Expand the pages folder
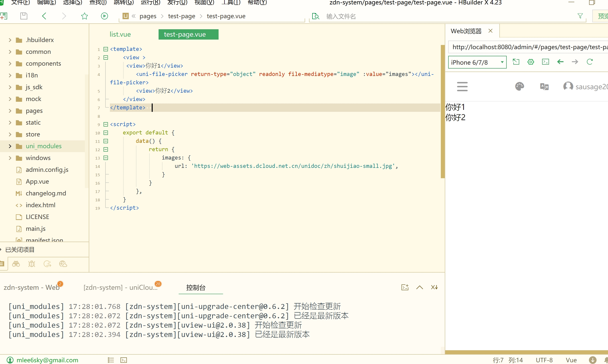 [x=10, y=111]
